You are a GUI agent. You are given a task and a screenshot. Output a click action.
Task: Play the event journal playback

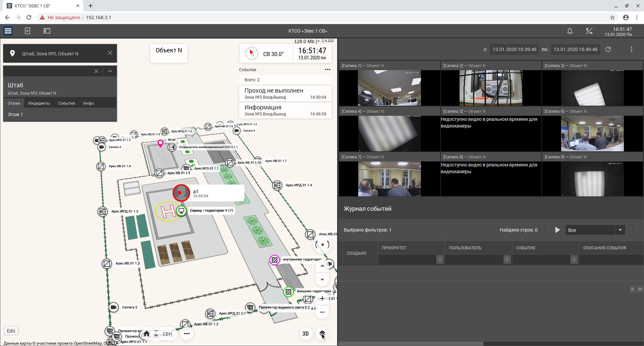[x=557, y=230]
